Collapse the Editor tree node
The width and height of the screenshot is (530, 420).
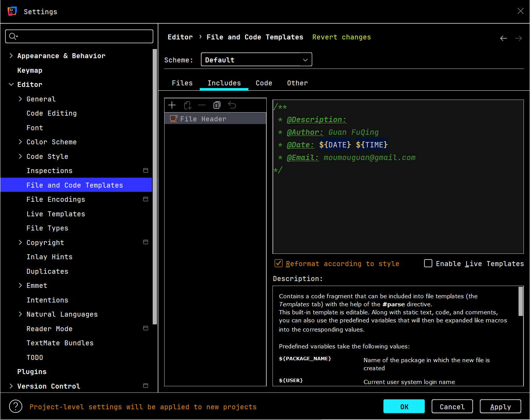click(11, 85)
